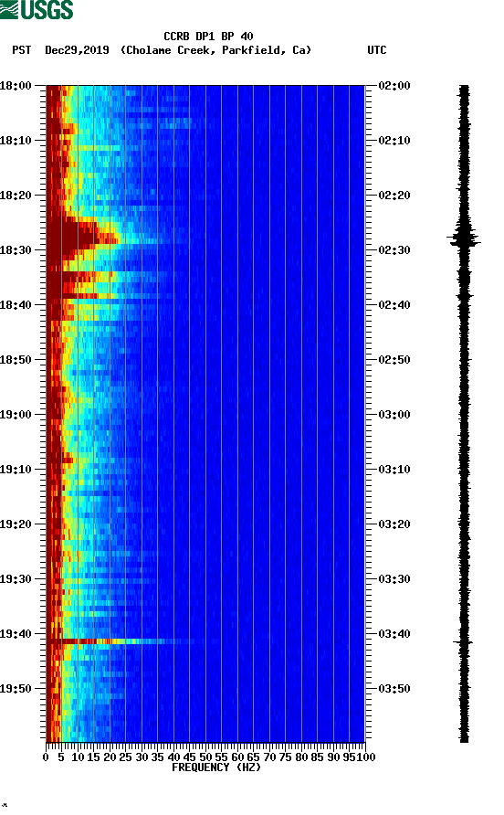The height and width of the screenshot is (815, 504).
Task: Click the 19:50 PST time label
Action: (16, 689)
